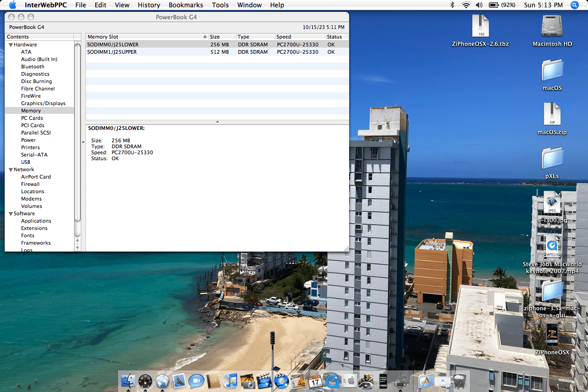The image size is (588, 392).
Task: Click the clock in the menu bar
Action: point(543,5)
